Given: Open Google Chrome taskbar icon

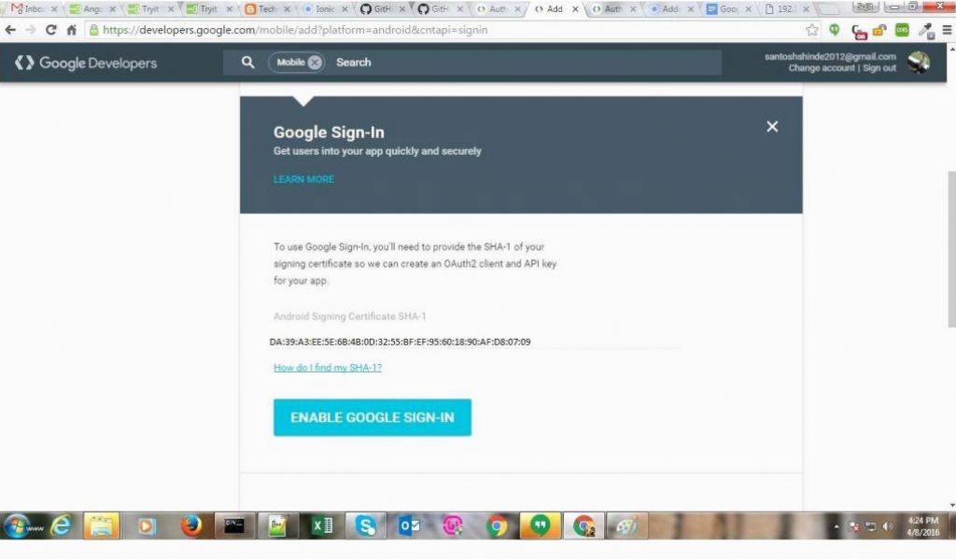Looking at the screenshot, I should 497,525.
